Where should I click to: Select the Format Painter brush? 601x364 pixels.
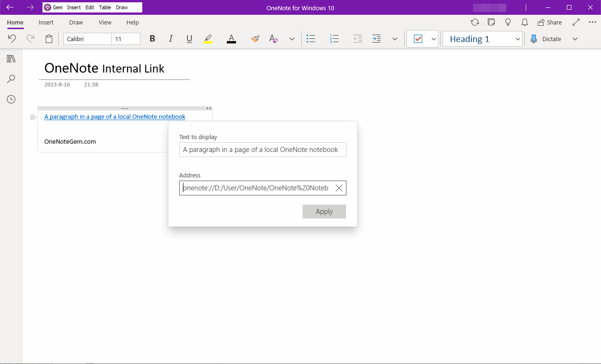[255, 39]
